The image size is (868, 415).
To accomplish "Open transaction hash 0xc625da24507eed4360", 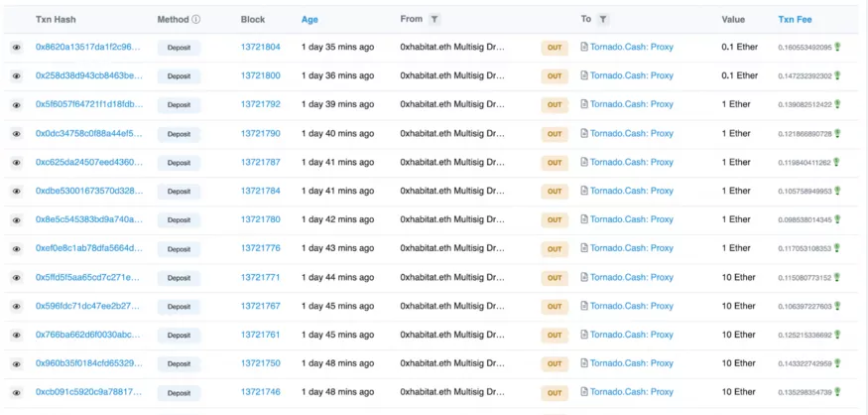I will [x=89, y=163].
